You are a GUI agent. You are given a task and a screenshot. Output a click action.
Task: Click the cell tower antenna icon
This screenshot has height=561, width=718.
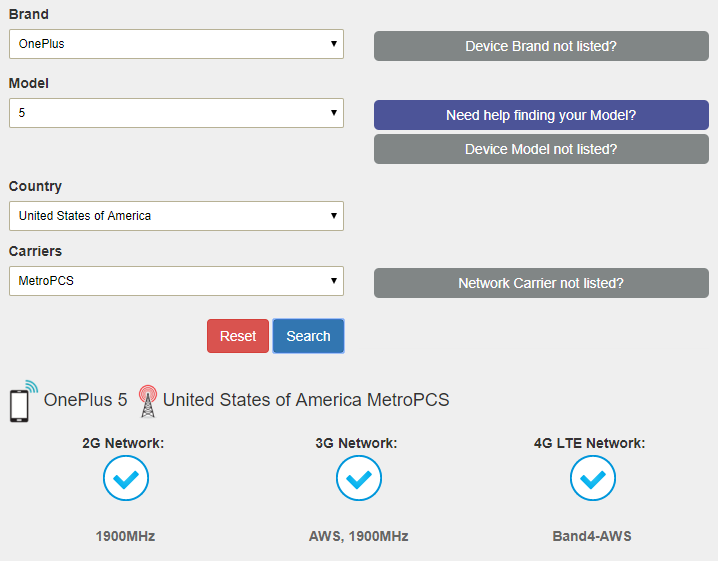tap(147, 401)
